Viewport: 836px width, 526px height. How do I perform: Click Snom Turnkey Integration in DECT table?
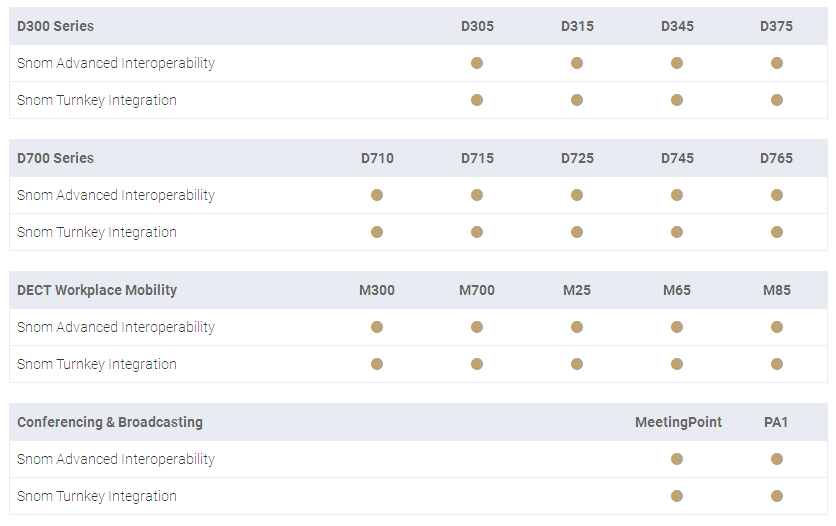click(97, 365)
